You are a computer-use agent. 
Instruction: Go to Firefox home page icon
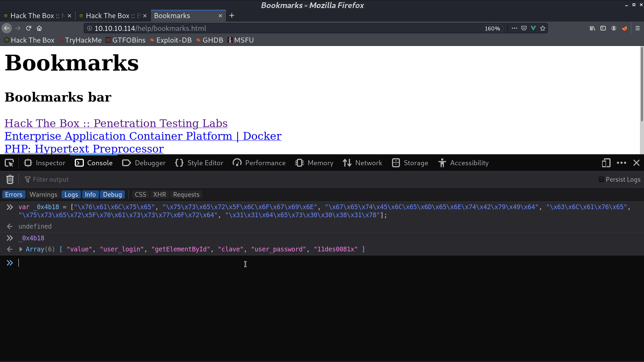(39, 28)
